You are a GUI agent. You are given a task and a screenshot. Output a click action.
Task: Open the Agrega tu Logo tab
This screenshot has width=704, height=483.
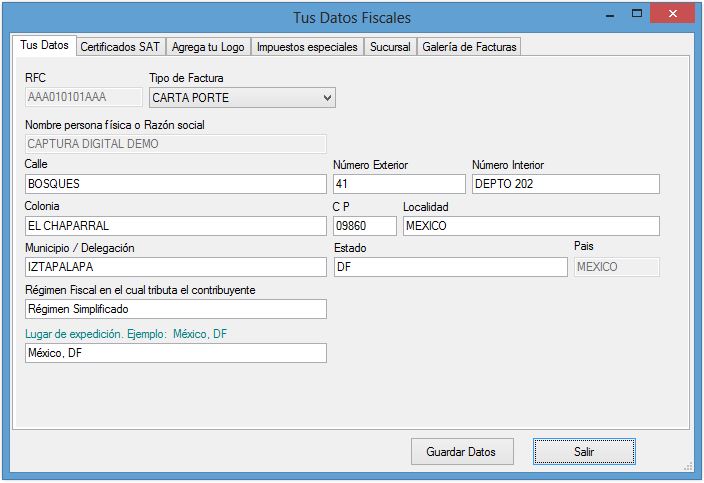pos(208,47)
